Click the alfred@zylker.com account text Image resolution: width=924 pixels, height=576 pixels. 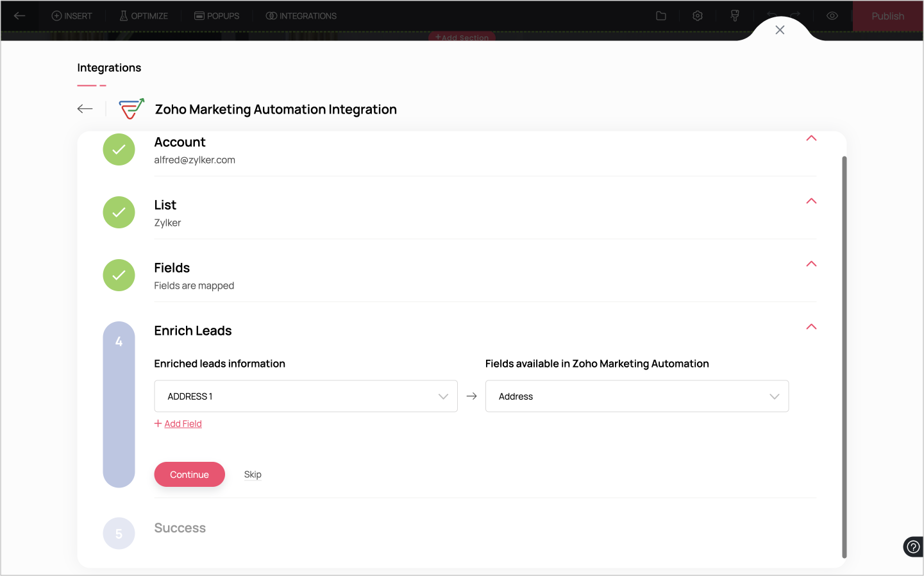click(x=194, y=160)
